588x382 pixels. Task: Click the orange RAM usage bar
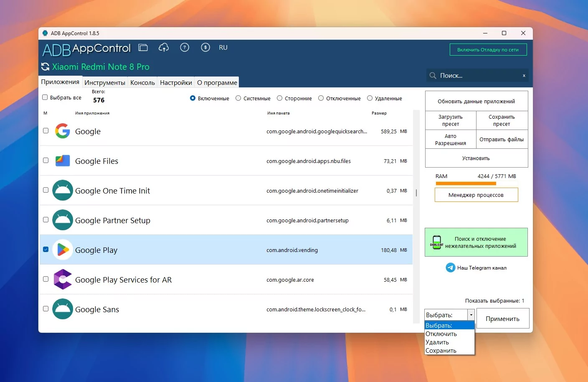click(x=466, y=183)
